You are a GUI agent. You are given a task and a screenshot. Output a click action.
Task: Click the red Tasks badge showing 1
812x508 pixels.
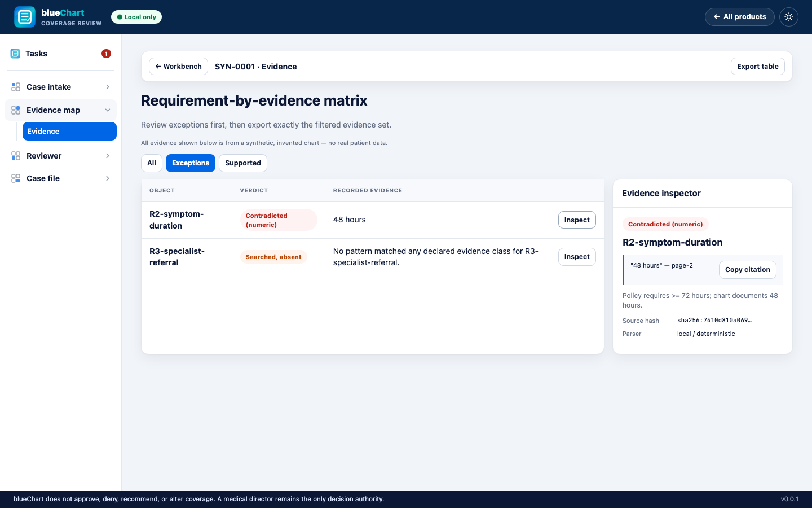[106, 54]
